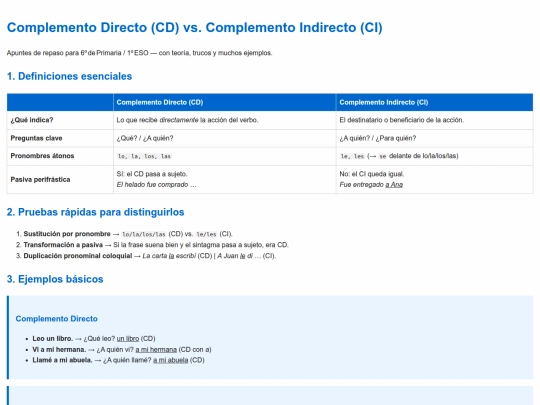Click cell 'le, les (→ se delante de lo/la/los/las)'
The width and height of the screenshot is (540, 405).
[399, 156]
